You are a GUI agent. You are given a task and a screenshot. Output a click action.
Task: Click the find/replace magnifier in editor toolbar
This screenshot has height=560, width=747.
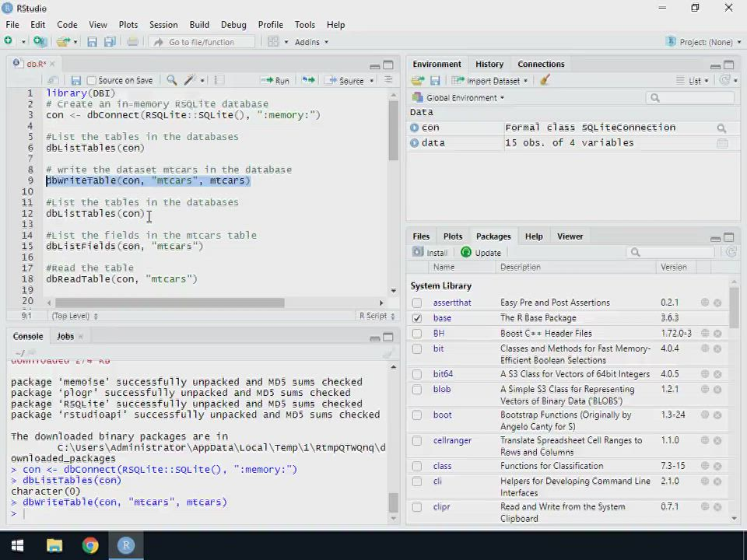tap(171, 80)
